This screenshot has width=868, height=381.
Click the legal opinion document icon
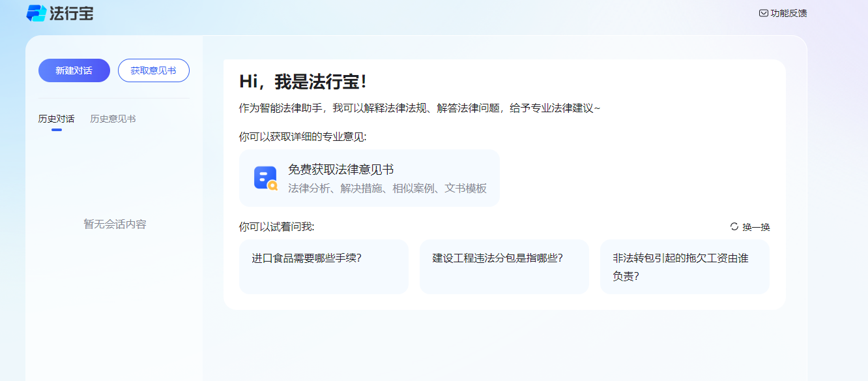tap(266, 178)
